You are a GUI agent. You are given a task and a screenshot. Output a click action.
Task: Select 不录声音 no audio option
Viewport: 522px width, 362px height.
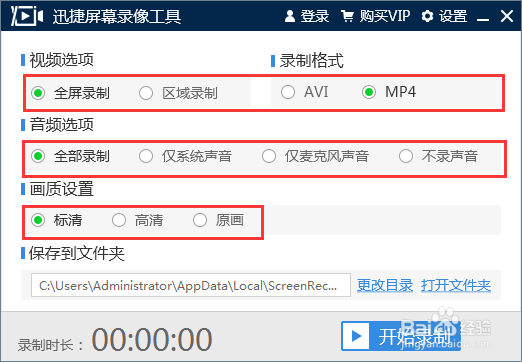coord(438,156)
